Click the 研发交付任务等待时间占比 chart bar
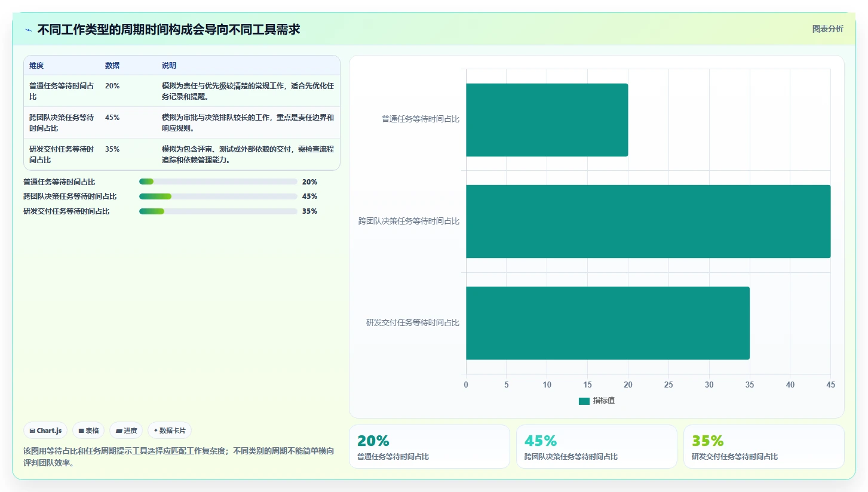Viewport: 868px width, 492px height. point(608,323)
